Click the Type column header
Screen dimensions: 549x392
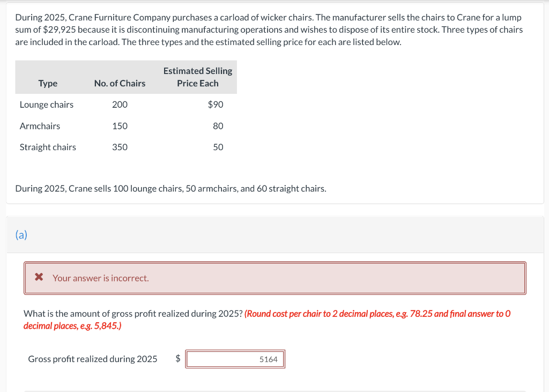(x=48, y=83)
